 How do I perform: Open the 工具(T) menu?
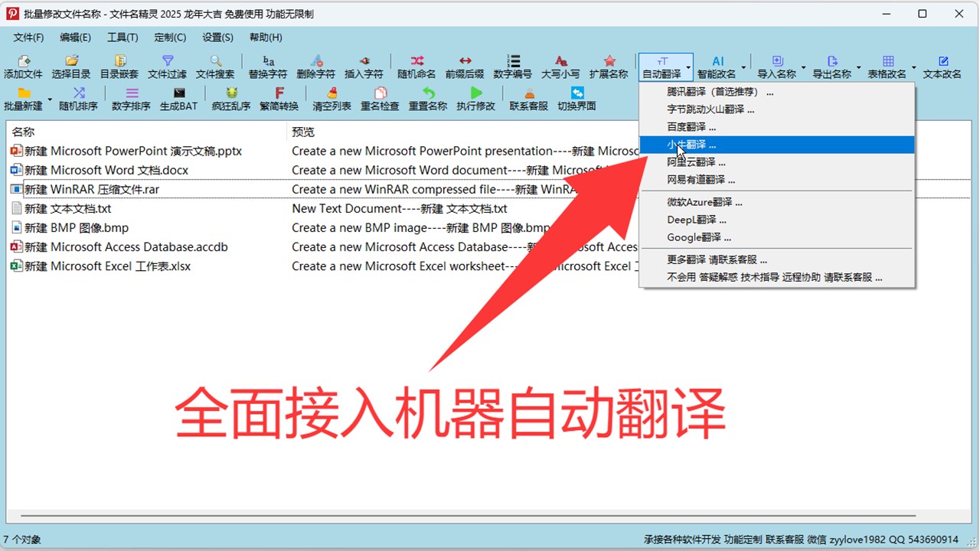click(122, 37)
